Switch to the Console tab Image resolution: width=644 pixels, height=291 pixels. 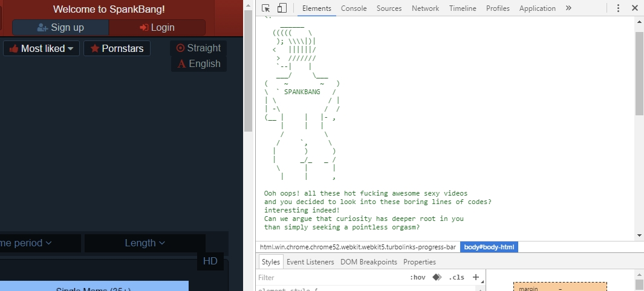(354, 8)
